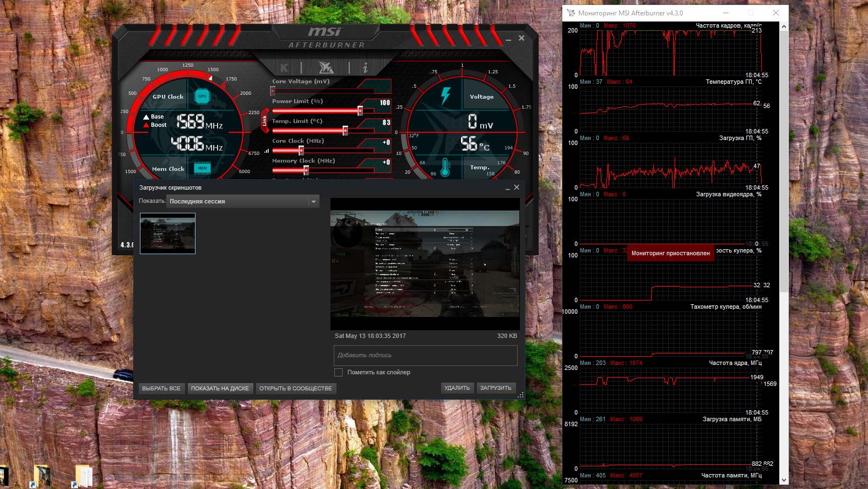Click the 'Тахометр кулера, об/мин' graph label

pyautogui.click(x=726, y=307)
